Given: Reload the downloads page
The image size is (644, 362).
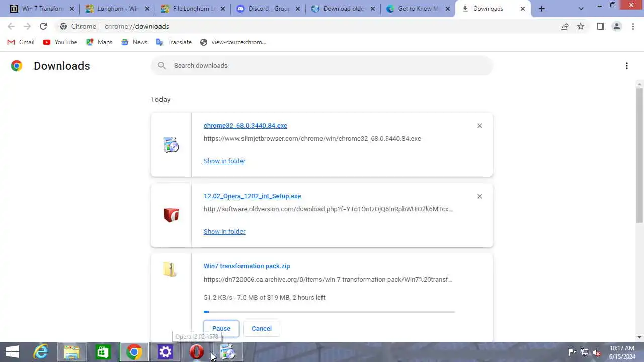Looking at the screenshot, I should pos(43,26).
